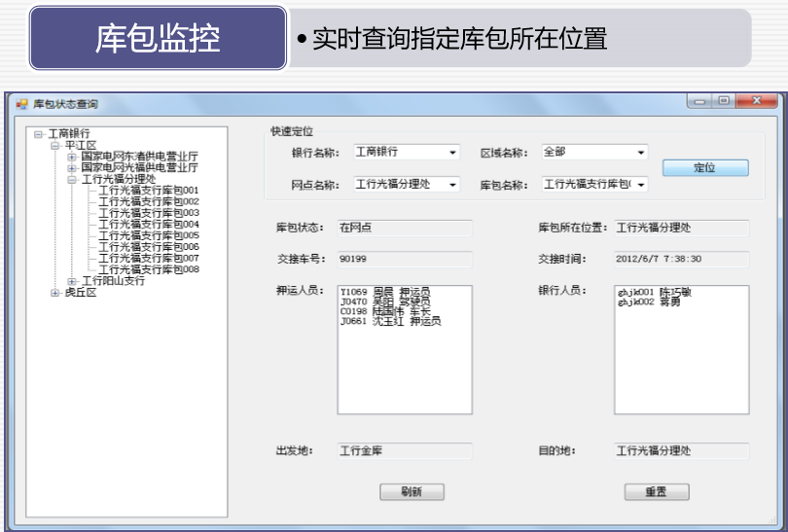This screenshot has width=788, height=532.
Task: Click the 交接车号 field showing 90199
Action: 405,260
